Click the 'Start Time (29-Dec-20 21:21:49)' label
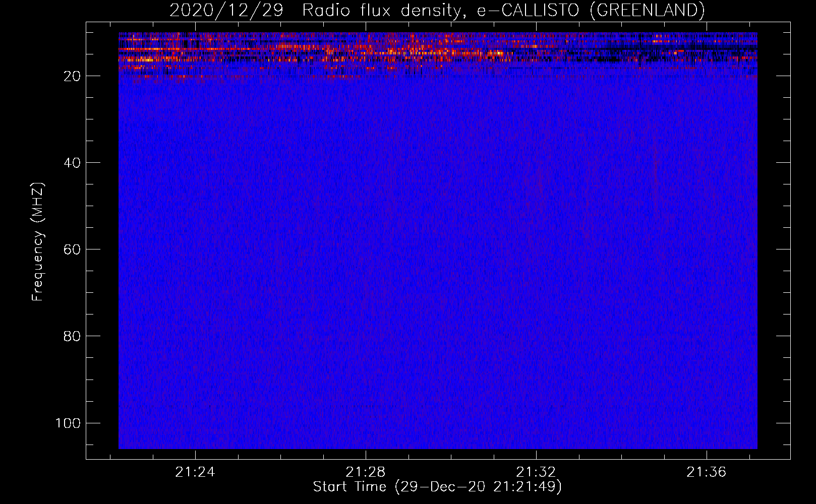This screenshot has width=816, height=504. point(437,487)
